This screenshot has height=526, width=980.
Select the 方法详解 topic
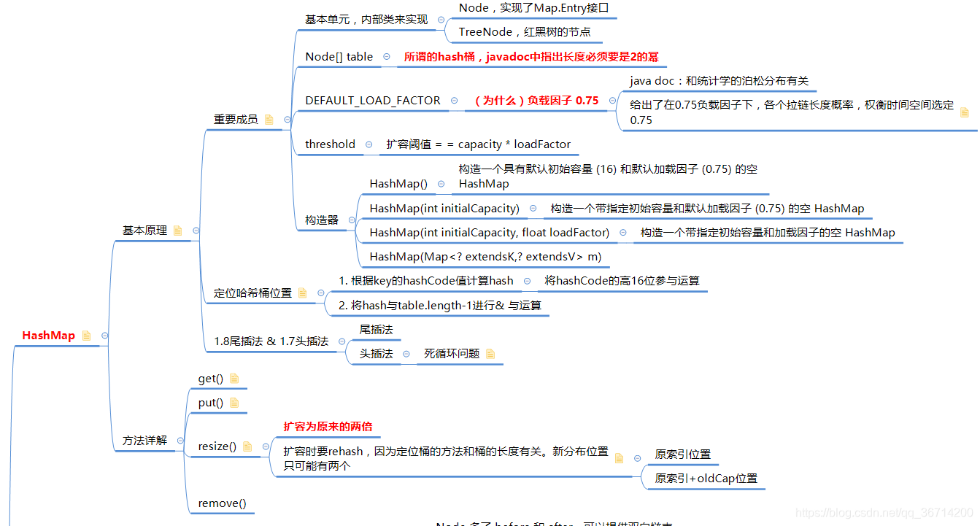pos(144,441)
